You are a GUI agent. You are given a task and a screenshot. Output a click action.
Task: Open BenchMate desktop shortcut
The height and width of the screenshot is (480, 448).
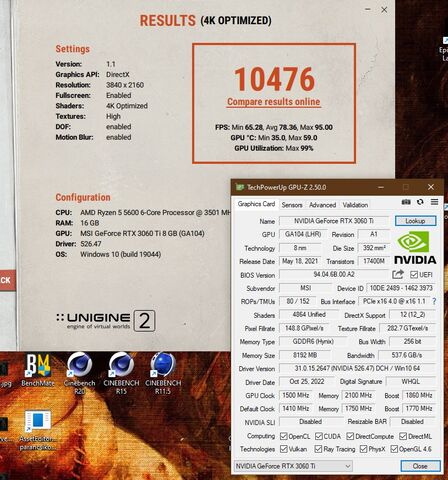pyautogui.click(x=38, y=369)
